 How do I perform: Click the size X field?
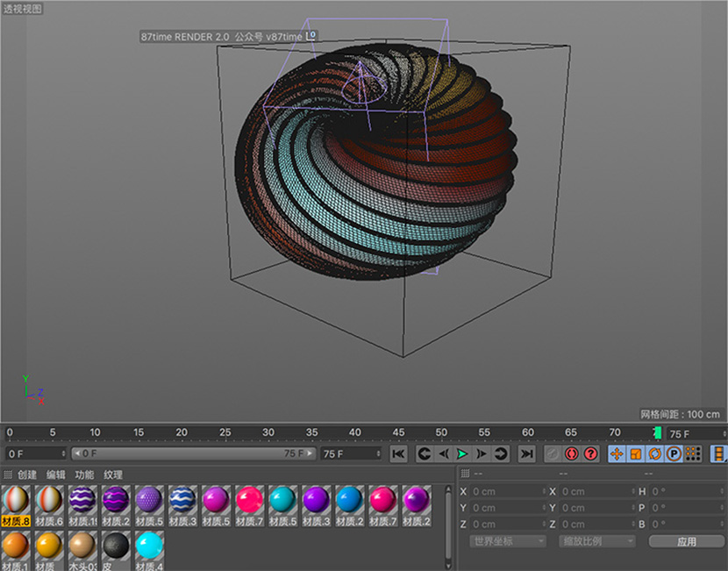596,491
